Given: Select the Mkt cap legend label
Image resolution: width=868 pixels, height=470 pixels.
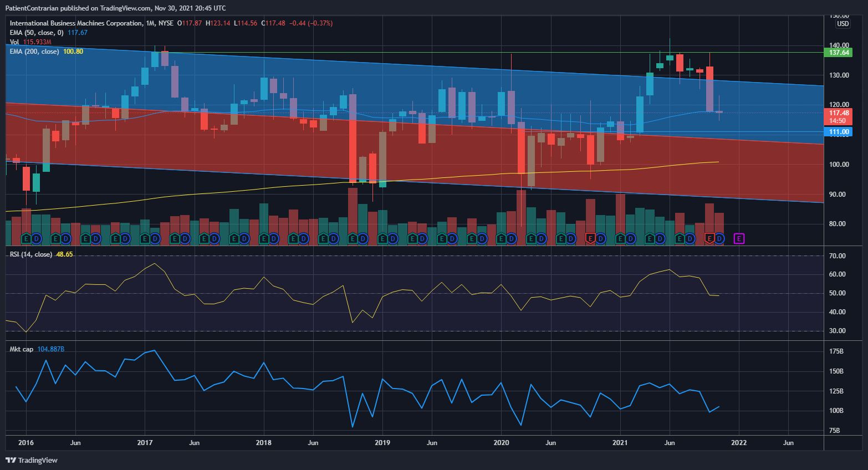Looking at the screenshot, I should click(x=21, y=349).
